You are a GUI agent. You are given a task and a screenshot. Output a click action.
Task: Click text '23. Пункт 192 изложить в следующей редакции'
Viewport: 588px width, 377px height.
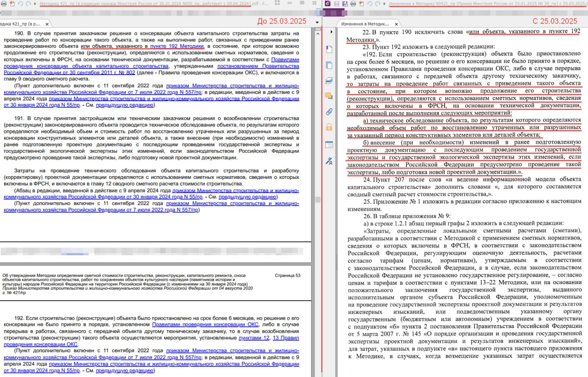429,47
